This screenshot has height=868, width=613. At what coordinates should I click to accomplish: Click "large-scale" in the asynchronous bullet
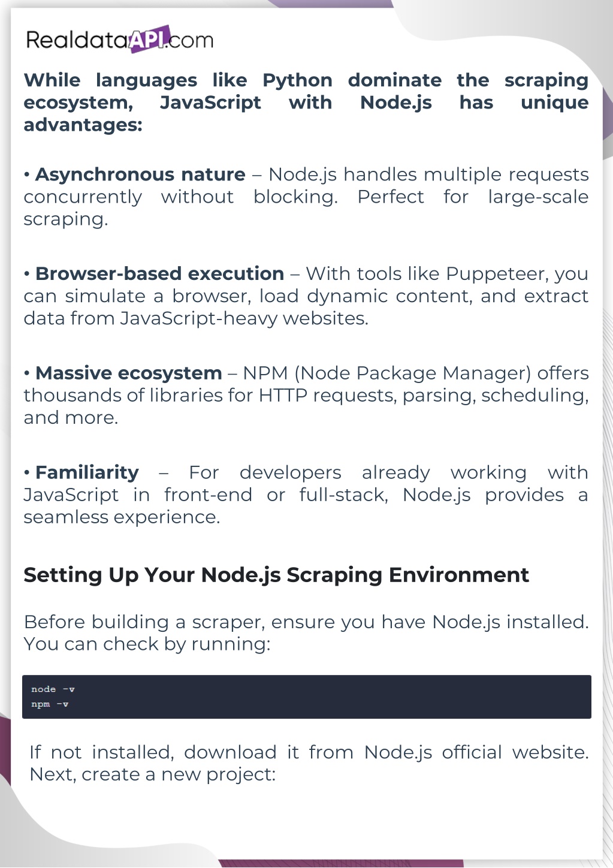(537, 197)
